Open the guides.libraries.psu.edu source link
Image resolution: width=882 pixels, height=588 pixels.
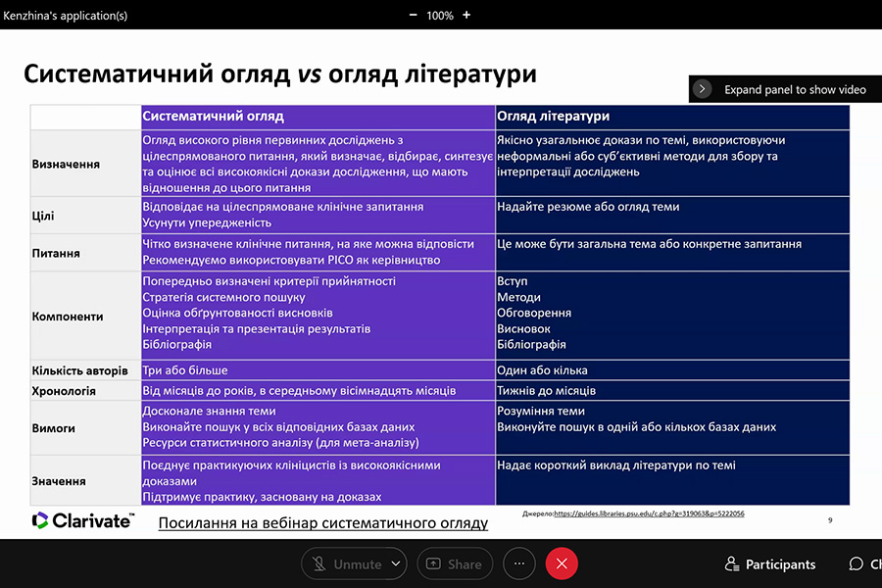click(649, 514)
